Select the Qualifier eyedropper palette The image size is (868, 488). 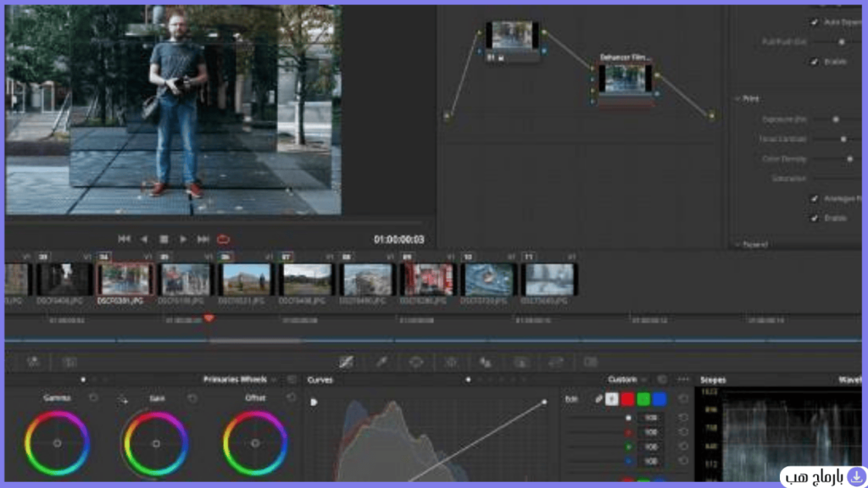[381, 362]
